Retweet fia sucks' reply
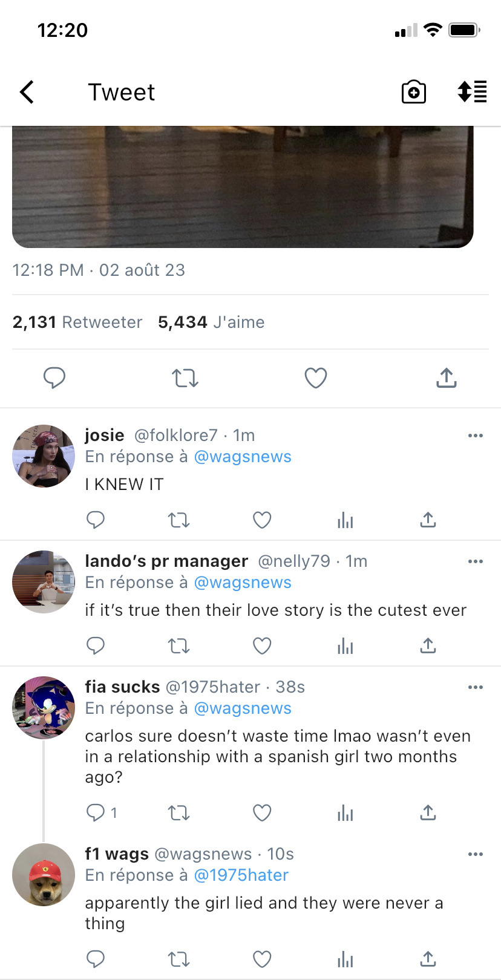501x980 pixels. tap(178, 812)
